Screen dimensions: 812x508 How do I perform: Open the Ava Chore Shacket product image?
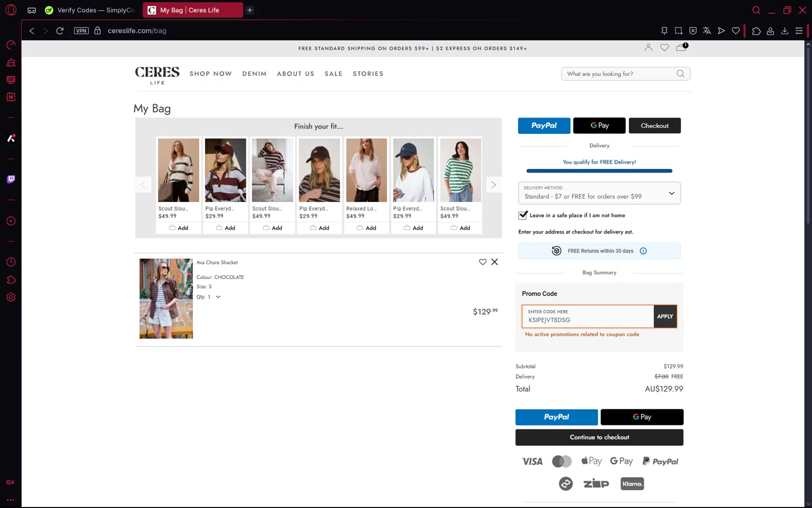click(166, 298)
